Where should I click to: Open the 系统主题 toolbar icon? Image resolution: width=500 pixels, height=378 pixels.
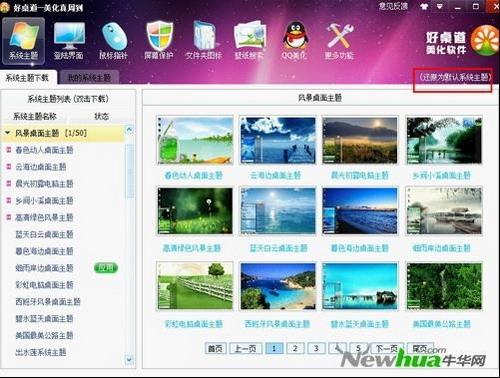pyautogui.click(x=23, y=41)
